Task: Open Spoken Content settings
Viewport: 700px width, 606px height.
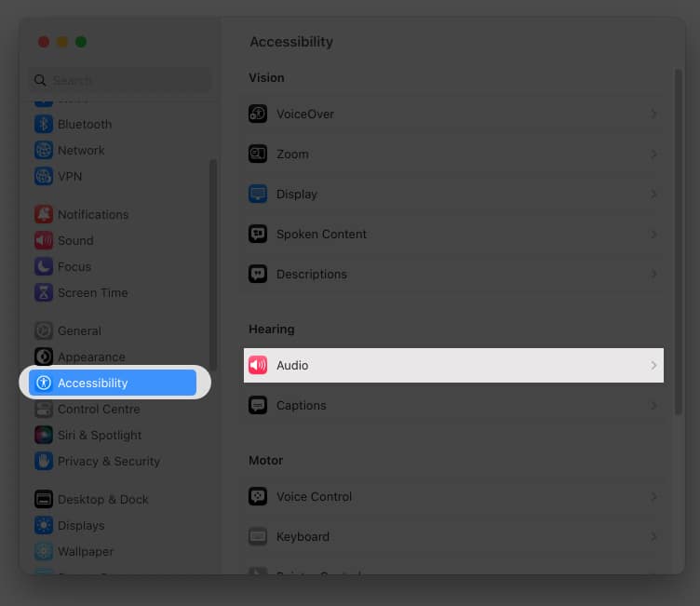Action: click(453, 234)
